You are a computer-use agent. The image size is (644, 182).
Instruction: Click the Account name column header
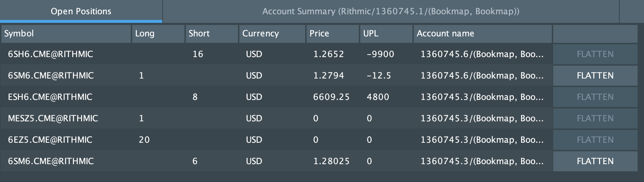pyautogui.click(x=482, y=34)
